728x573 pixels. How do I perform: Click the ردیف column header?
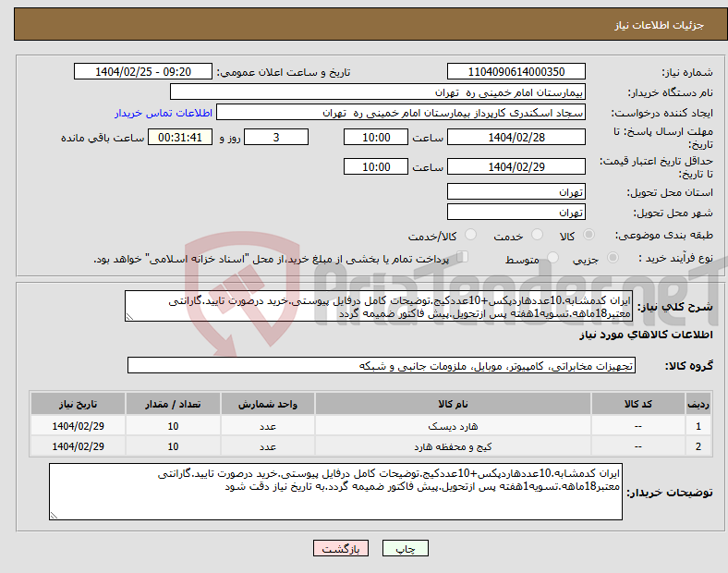[x=698, y=404]
